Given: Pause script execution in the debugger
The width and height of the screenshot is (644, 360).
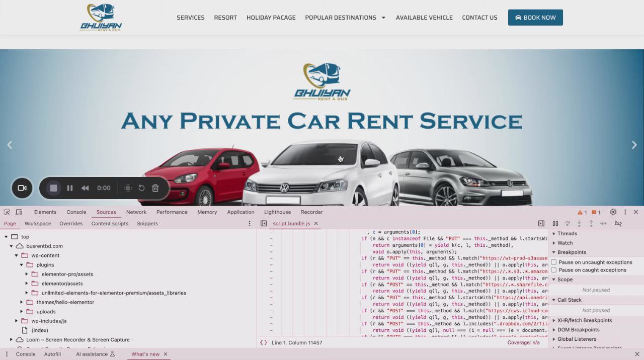Looking at the screenshot, I should click(555, 224).
